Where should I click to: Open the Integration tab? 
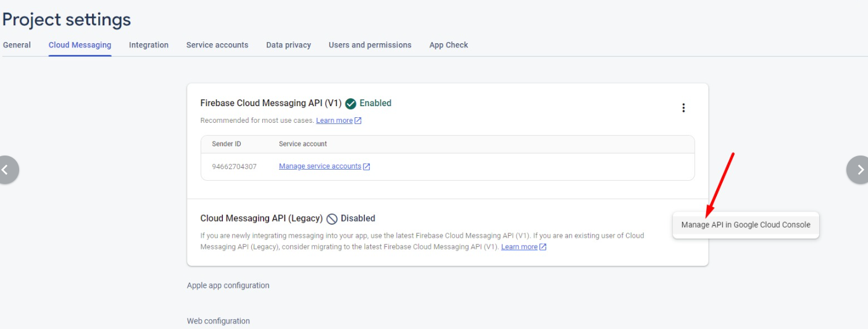149,45
